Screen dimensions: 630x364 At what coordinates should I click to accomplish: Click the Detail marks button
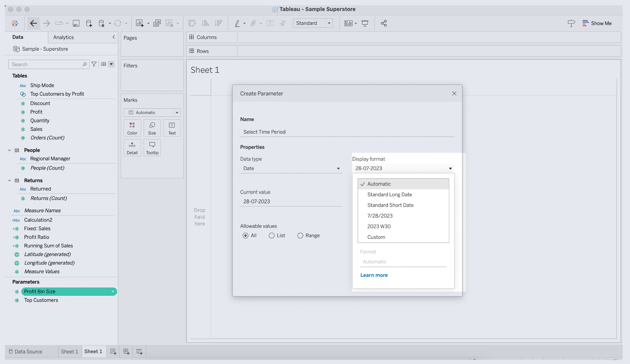coord(132,148)
